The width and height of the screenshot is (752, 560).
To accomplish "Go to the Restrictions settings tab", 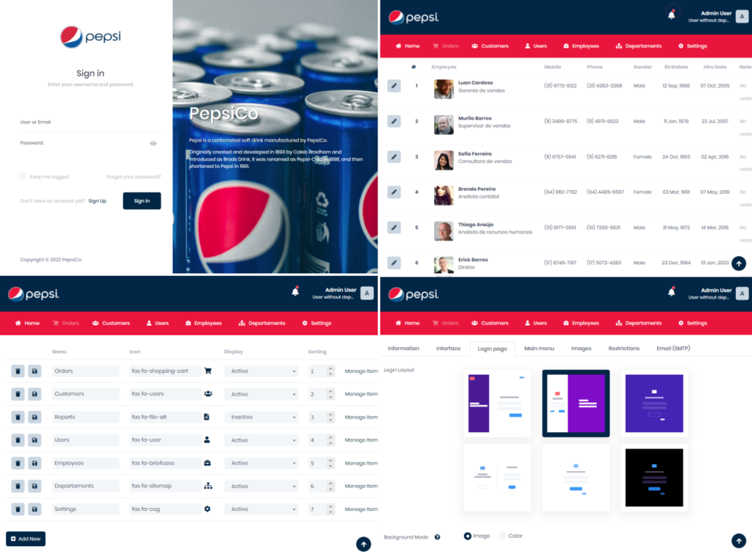I will pos(624,349).
